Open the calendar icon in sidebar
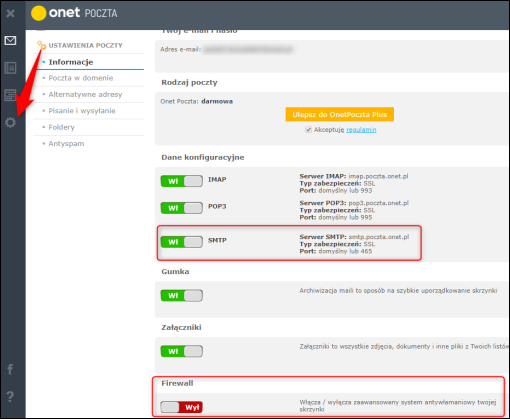This screenshot has height=419, width=510. [10, 95]
